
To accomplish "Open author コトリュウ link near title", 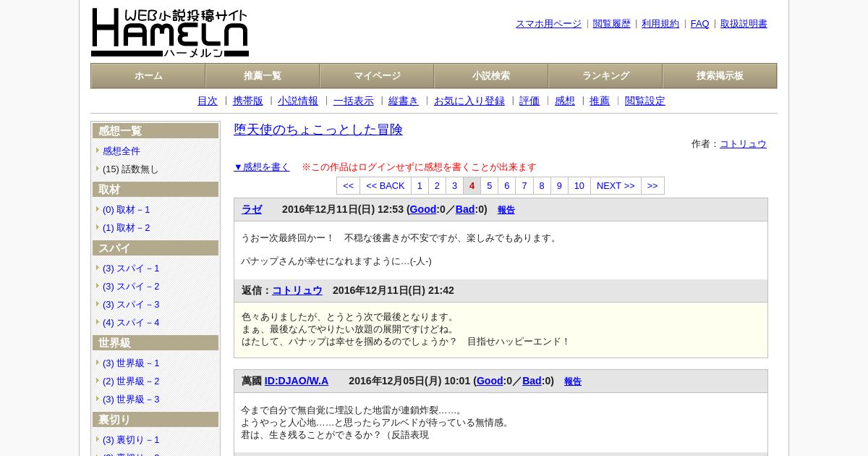I will click(x=743, y=144).
